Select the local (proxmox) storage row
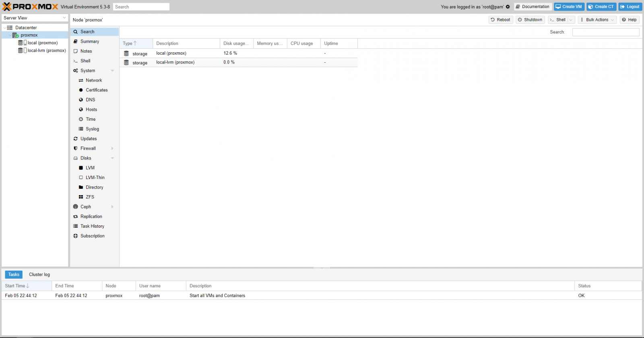Screen dimensions: 644x338 click(x=238, y=54)
